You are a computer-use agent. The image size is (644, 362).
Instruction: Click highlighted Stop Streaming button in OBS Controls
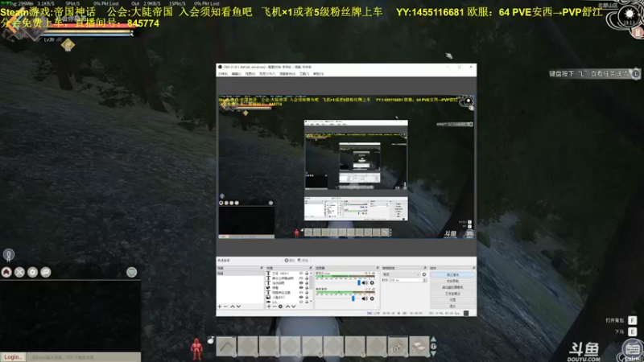pos(452,274)
